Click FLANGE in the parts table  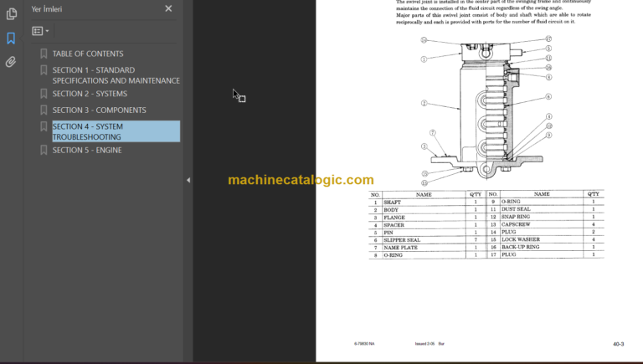[394, 218]
